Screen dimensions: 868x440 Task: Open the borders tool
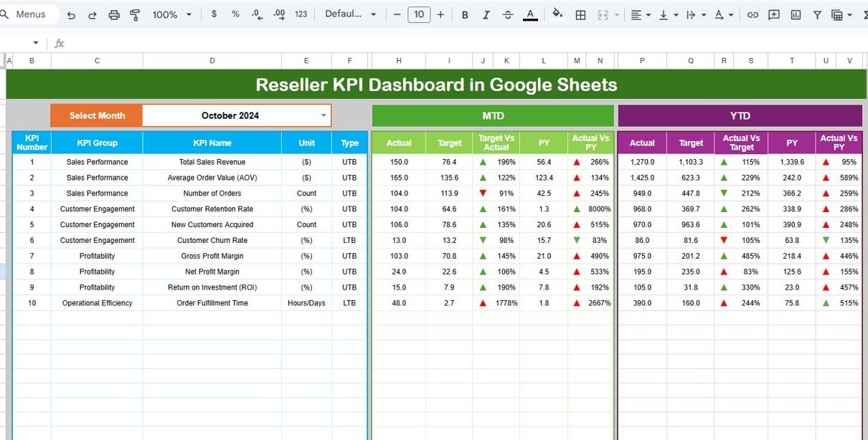pos(581,14)
